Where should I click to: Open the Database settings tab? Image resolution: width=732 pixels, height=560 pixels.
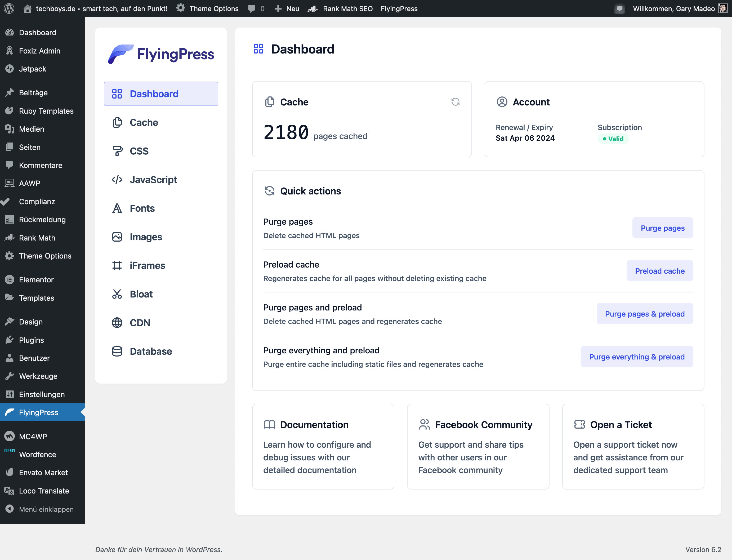(161, 351)
